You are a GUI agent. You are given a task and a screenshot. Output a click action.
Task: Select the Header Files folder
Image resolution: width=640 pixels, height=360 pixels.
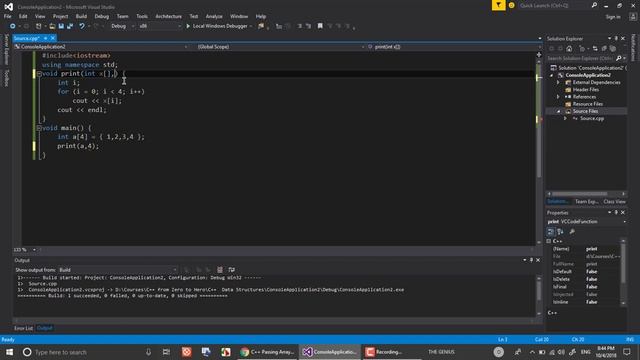point(586,90)
